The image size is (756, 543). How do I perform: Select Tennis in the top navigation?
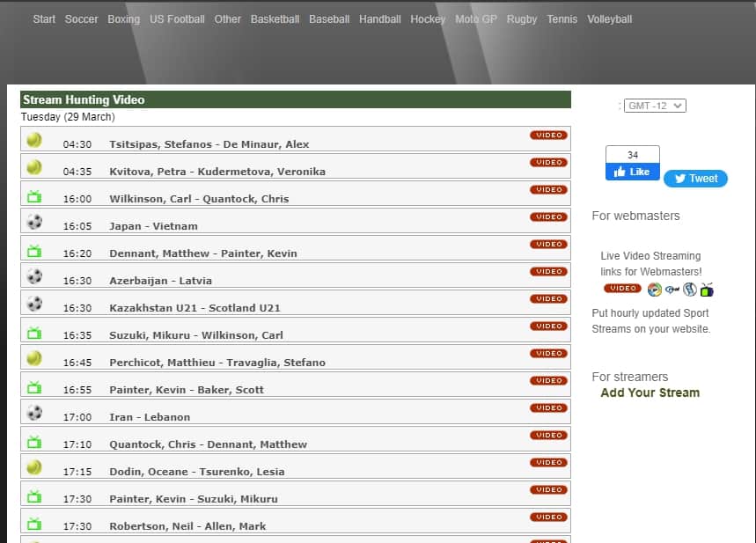pyautogui.click(x=562, y=19)
